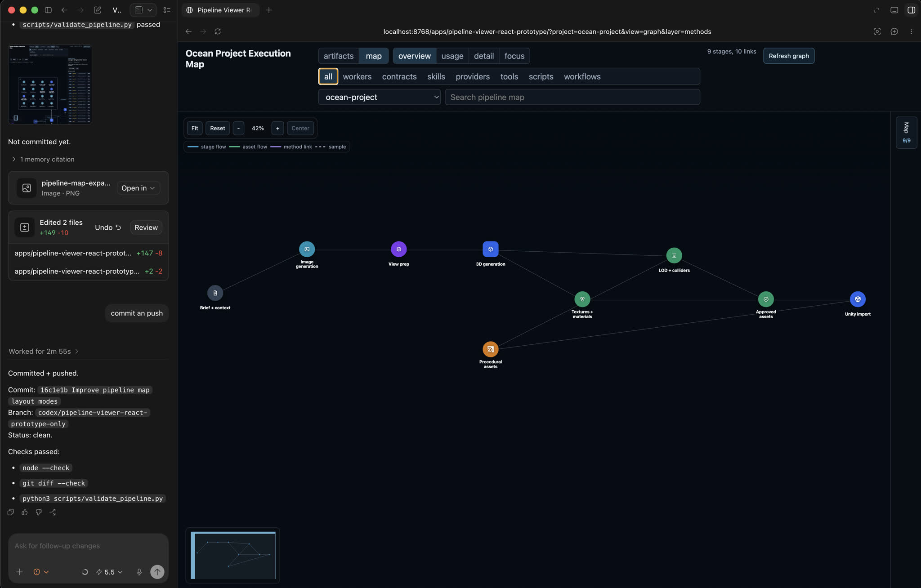
Task: Capture screenshot of browser view
Action: (x=877, y=31)
